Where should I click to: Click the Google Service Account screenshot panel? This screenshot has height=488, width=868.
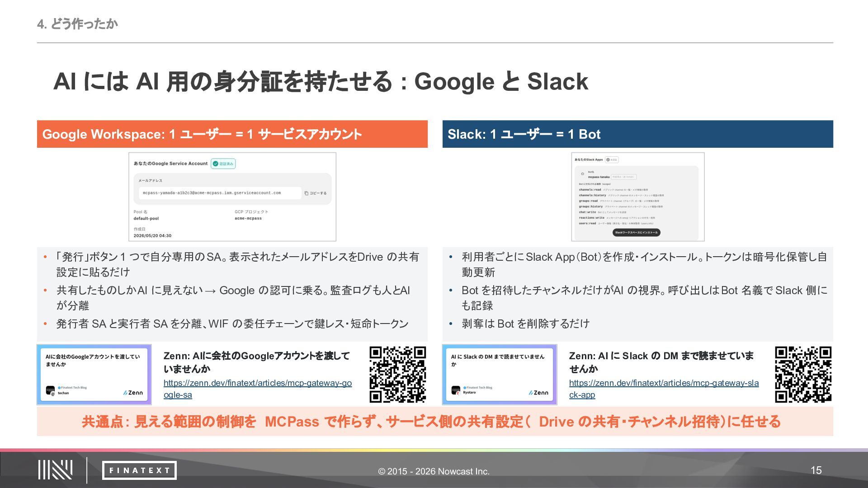click(x=232, y=197)
